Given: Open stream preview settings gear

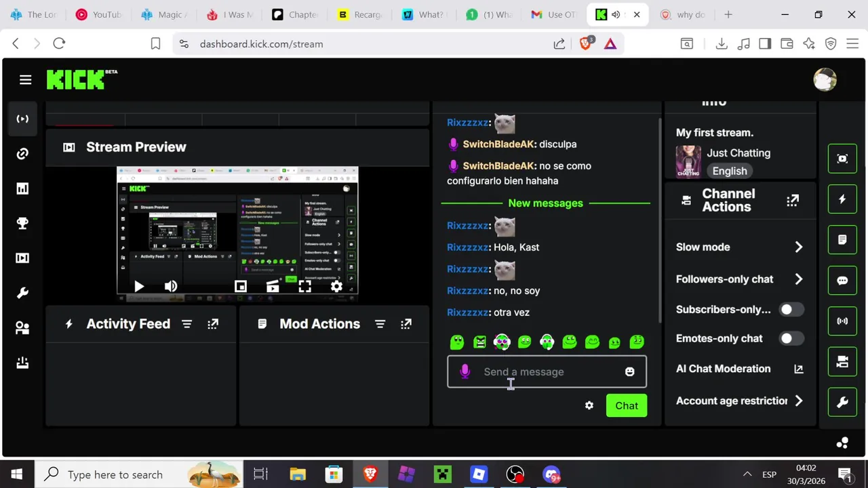Looking at the screenshot, I should [336, 287].
